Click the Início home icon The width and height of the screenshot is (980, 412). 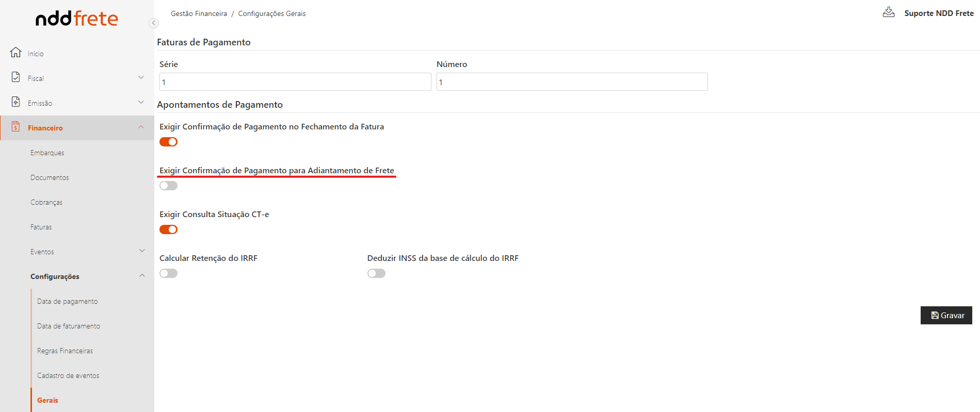pyautogui.click(x=16, y=53)
